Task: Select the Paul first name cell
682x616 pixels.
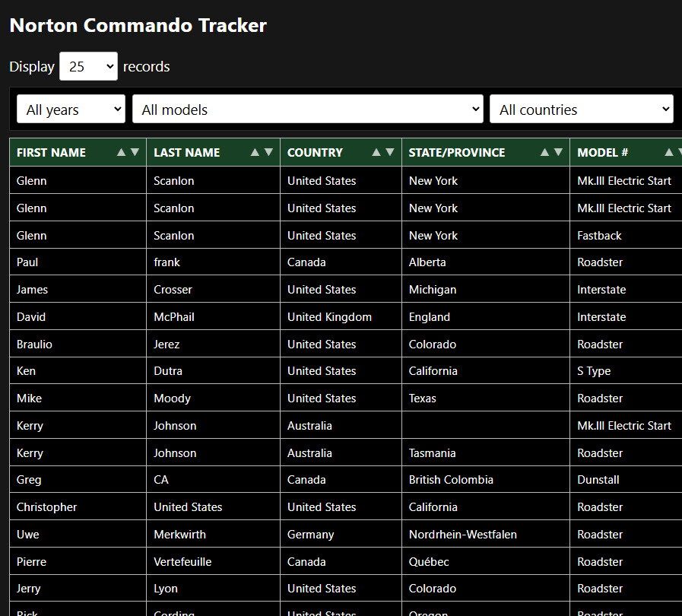Action: (78, 262)
